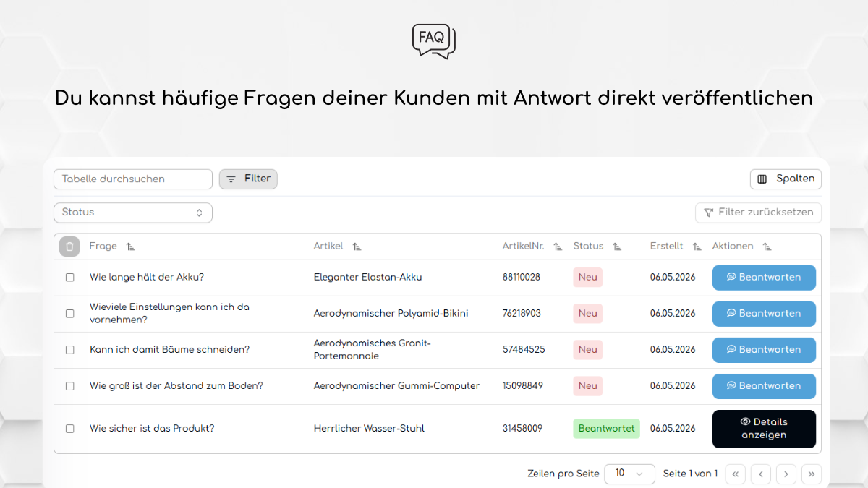Go to last page button

coord(812,474)
